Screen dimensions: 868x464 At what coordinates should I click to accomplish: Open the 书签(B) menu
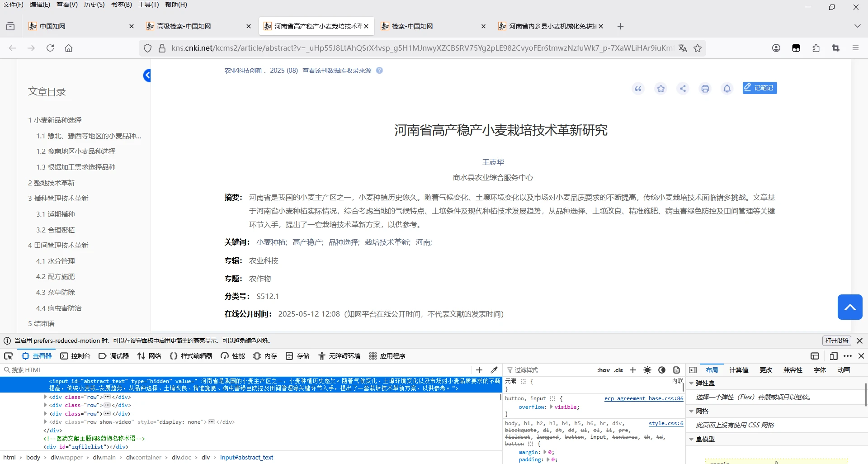click(121, 5)
